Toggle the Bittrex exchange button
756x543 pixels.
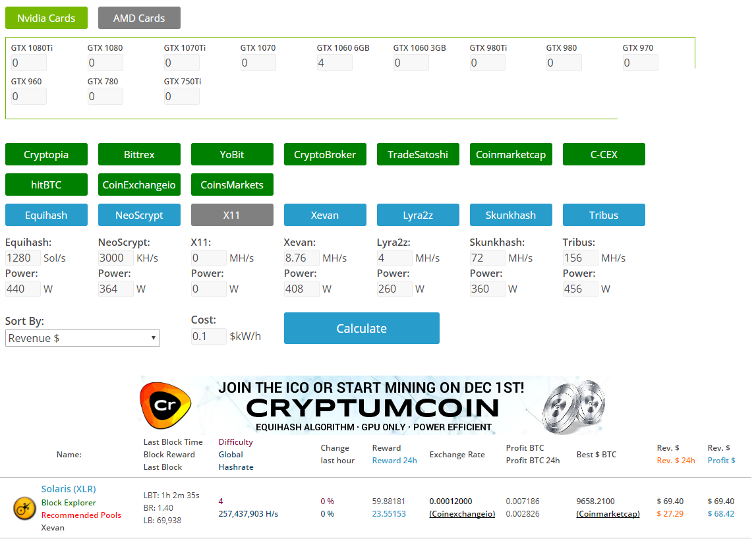(x=139, y=154)
